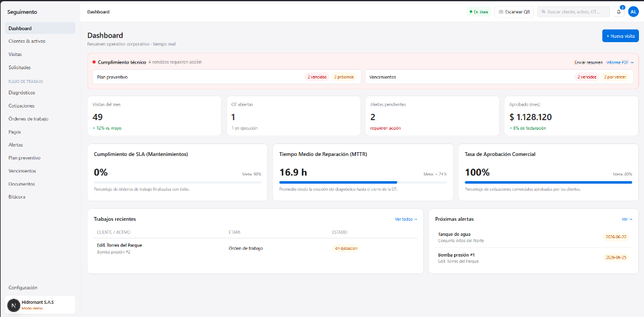This screenshot has height=317, width=644.
Task: Open Documentos in the sidebar
Action: 40,184
